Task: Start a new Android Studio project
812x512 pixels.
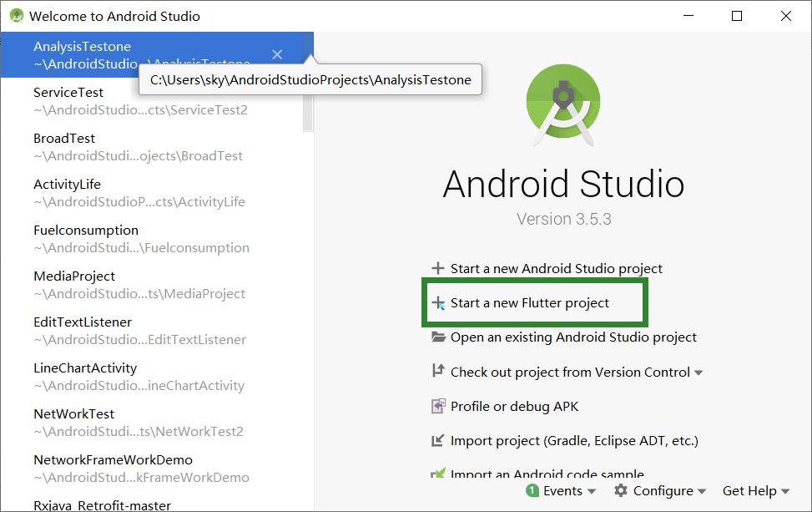Action: [556, 268]
